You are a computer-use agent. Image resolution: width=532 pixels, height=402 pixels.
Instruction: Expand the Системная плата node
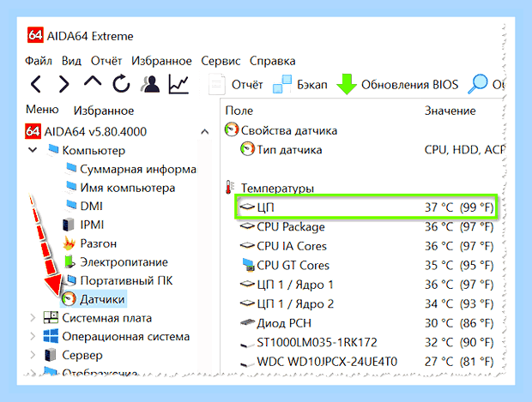33,318
